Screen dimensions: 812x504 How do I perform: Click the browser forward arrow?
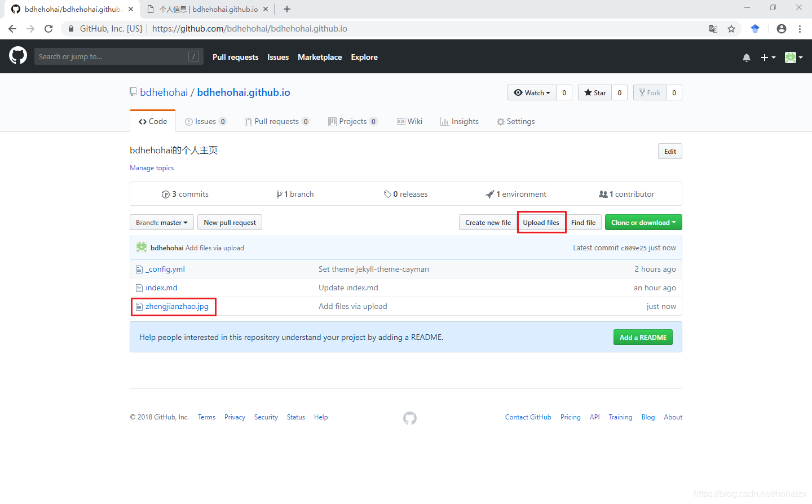click(30, 29)
